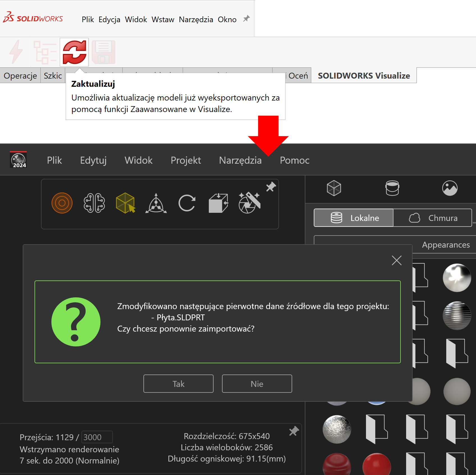Screen dimensions: 476x475
Task: Open the Wstaw menu in SOLIDWORKS
Action: pos(163,19)
